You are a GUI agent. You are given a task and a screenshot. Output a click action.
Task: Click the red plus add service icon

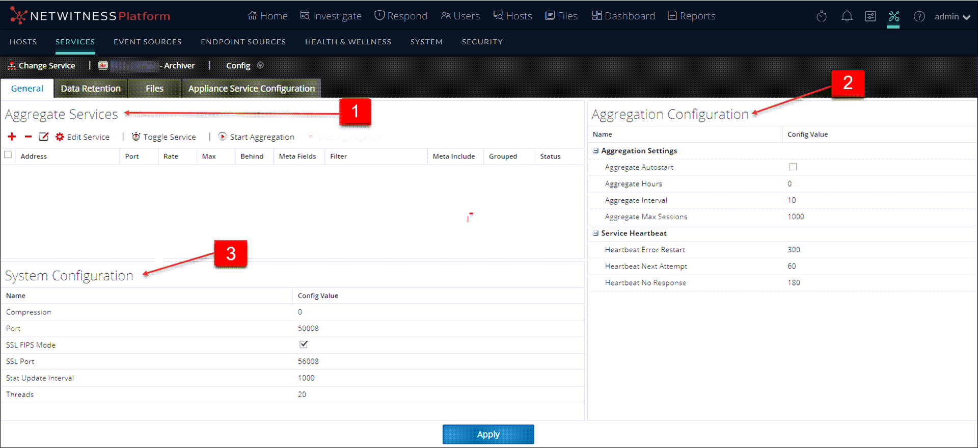coord(12,137)
